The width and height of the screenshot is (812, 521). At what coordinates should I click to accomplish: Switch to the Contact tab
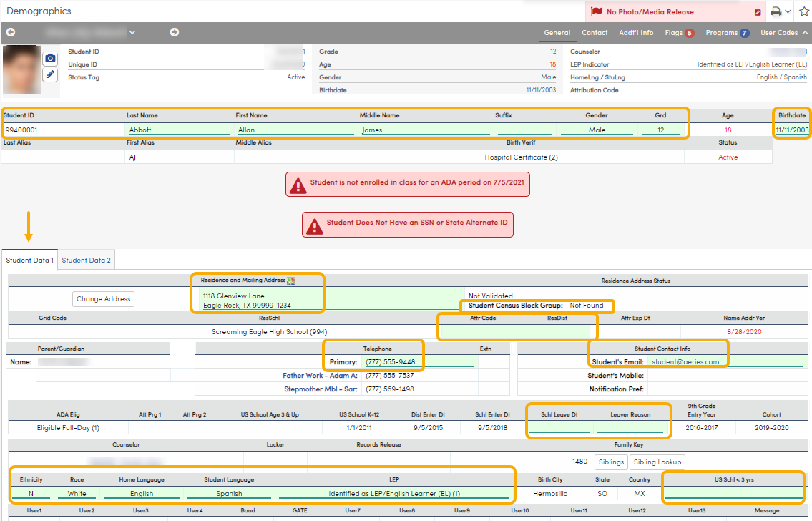595,32
